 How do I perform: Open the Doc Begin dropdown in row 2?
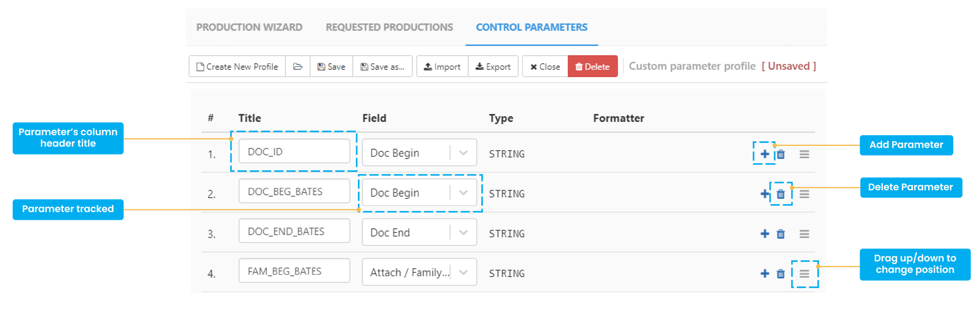pyautogui.click(x=419, y=192)
